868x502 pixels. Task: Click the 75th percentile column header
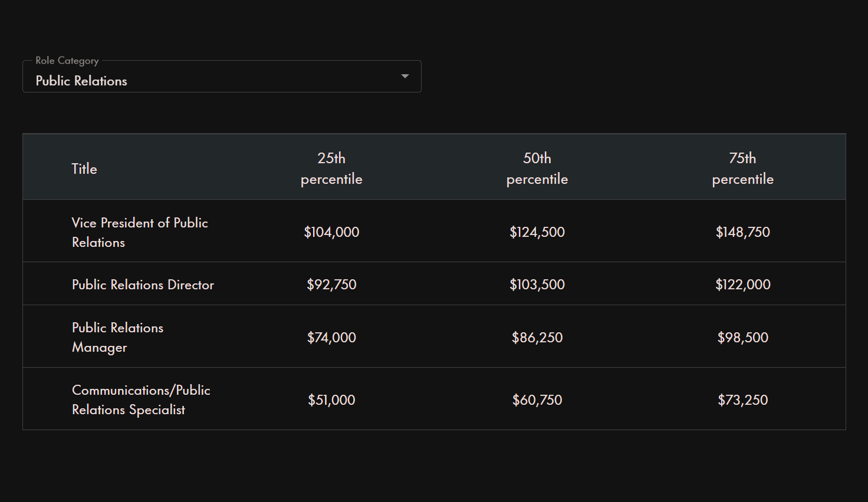(x=742, y=169)
